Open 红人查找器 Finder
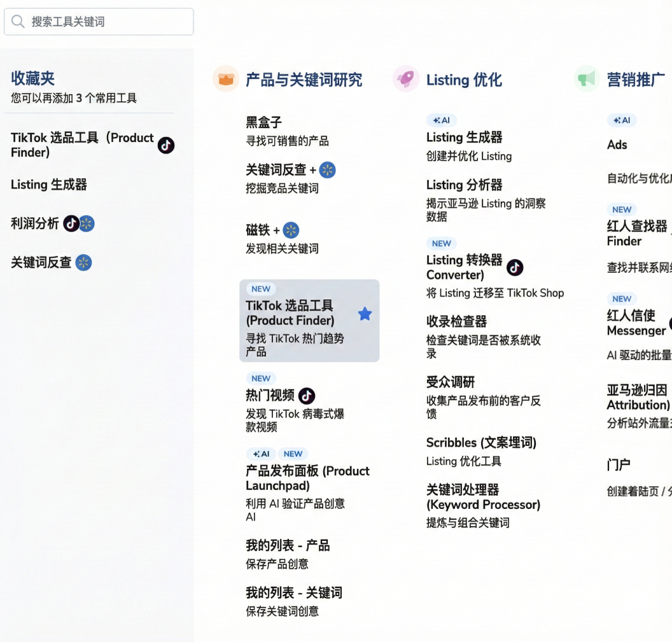Image resolution: width=672 pixels, height=642 pixels. (x=636, y=233)
